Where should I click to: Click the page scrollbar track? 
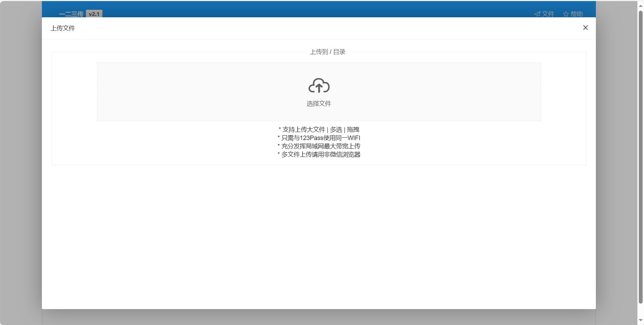(640, 173)
